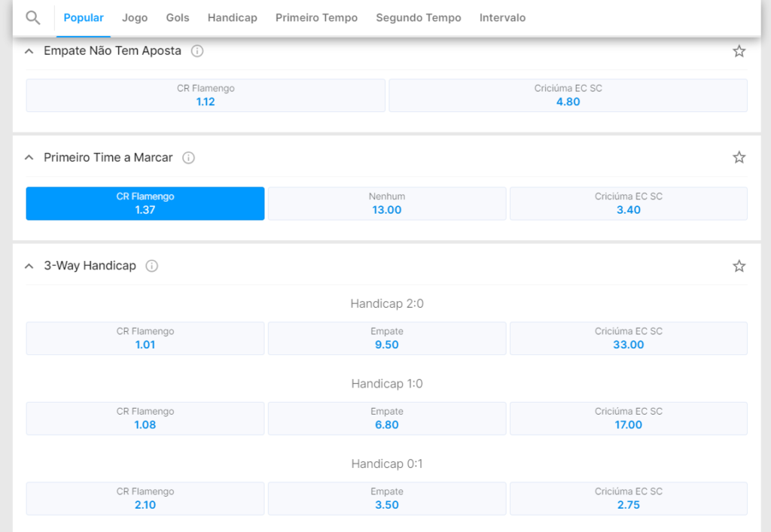Open the Handicap tab

pyautogui.click(x=232, y=18)
